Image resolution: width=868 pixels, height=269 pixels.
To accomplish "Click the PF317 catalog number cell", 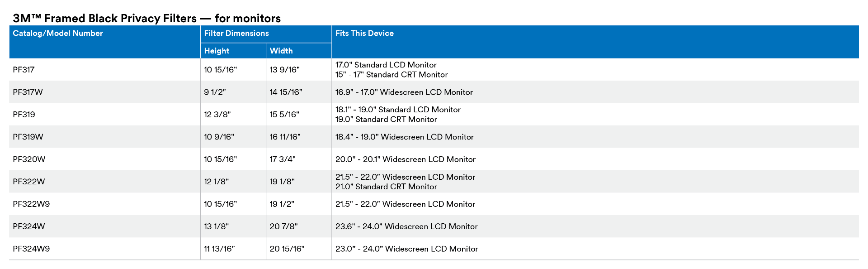I will click(x=24, y=70).
